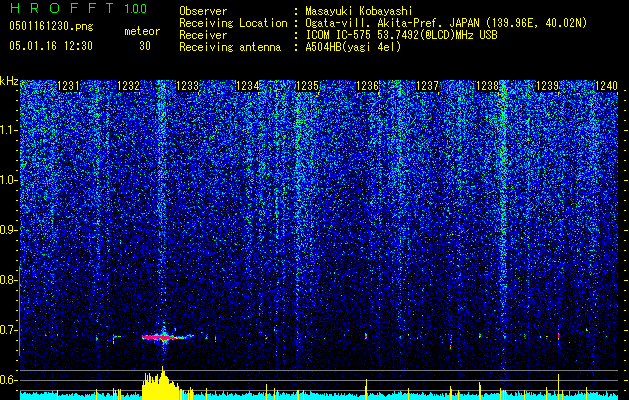
Task: Select the filename 0501161230.png
Action: 51,26
